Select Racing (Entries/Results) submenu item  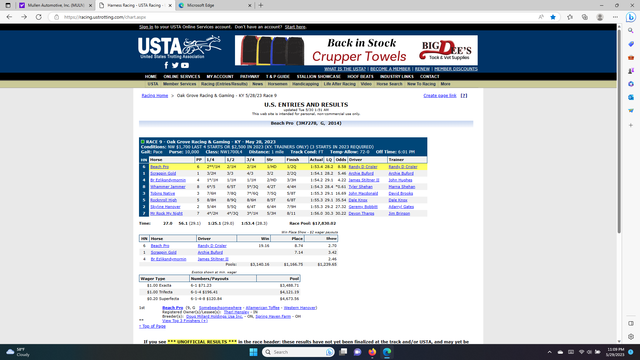click(x=224, y=84)
